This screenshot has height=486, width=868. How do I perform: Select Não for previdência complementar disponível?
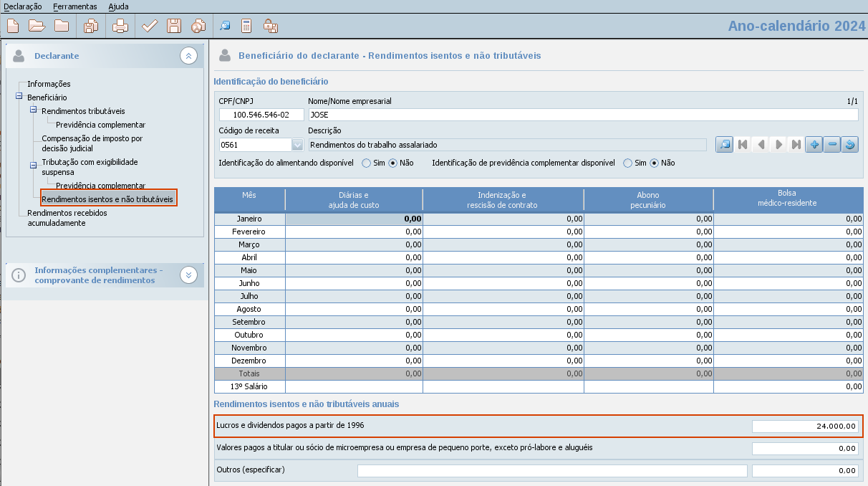click(655, 163)
